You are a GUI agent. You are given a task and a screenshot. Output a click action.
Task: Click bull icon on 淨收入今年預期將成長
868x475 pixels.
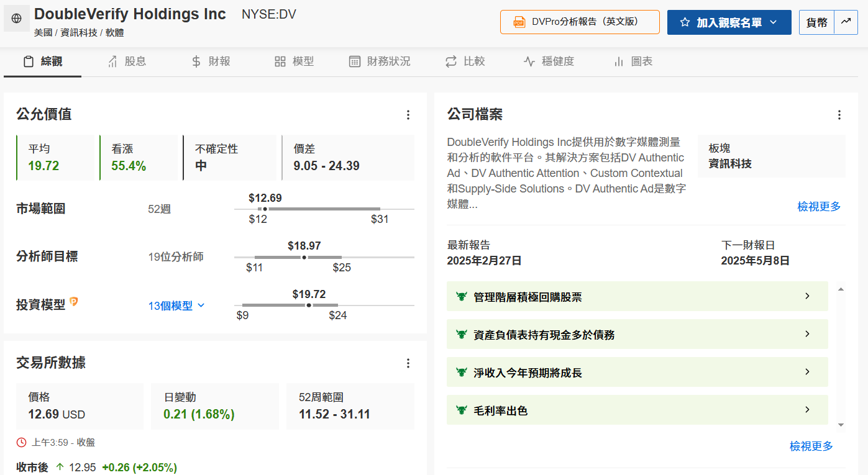pos(461,373)
